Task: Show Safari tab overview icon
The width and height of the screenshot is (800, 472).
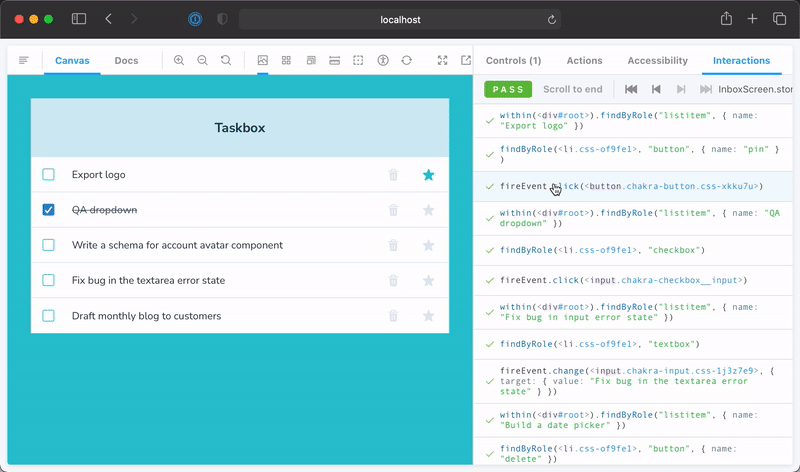Action: click(779, 19)
